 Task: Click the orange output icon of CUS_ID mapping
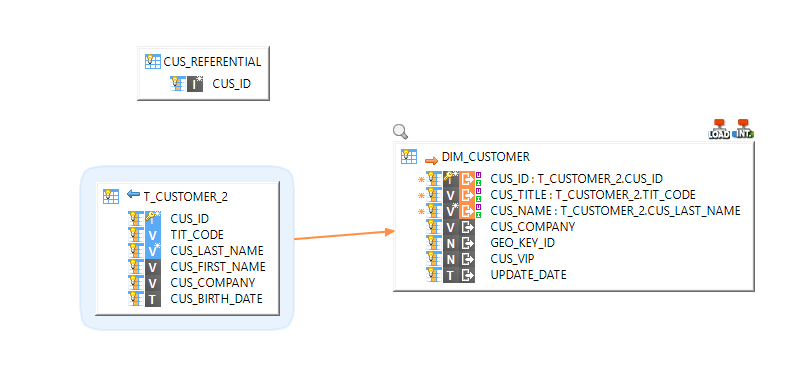point(468,179)
